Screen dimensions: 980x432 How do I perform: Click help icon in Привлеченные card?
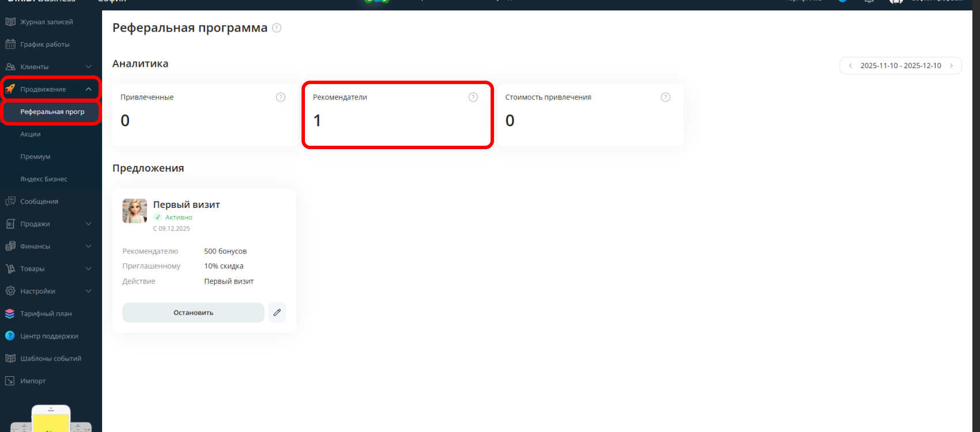click(281, 97)
